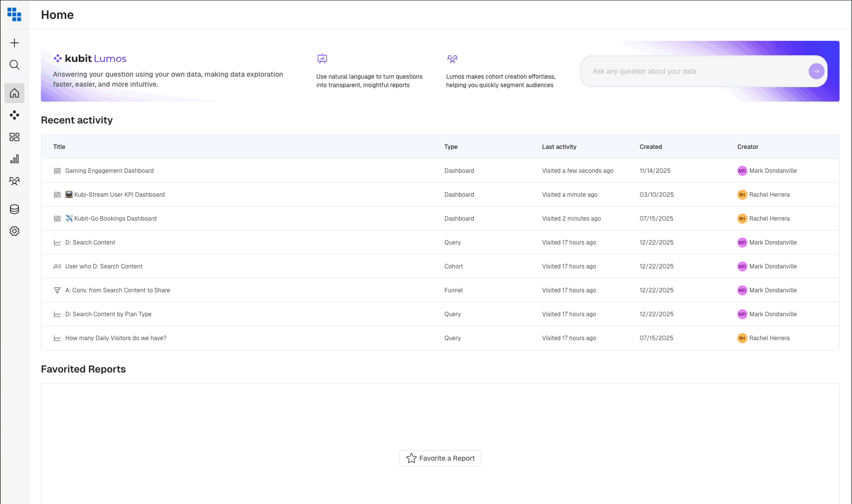The height and width of the screenshot is (504, 852).
Task: Click the presentation chart icon in the Lumos banner
Action: coord(322,59)
